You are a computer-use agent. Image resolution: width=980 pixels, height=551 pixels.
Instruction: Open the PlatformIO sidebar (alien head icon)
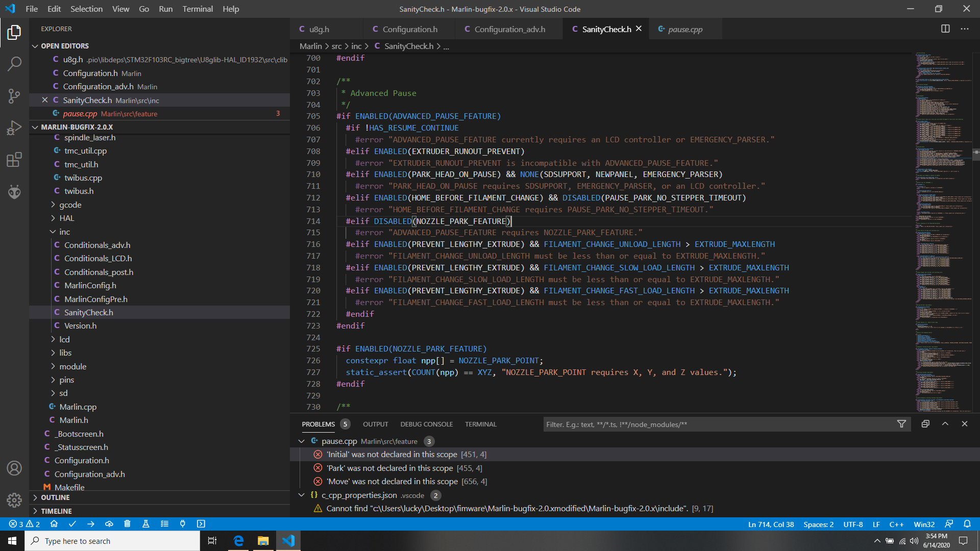coord(14,192)
